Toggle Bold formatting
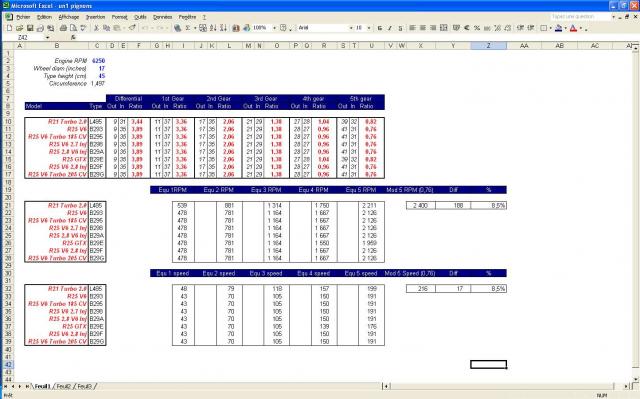The width and height of the screenshot is (640, 399). coord(380,28)
